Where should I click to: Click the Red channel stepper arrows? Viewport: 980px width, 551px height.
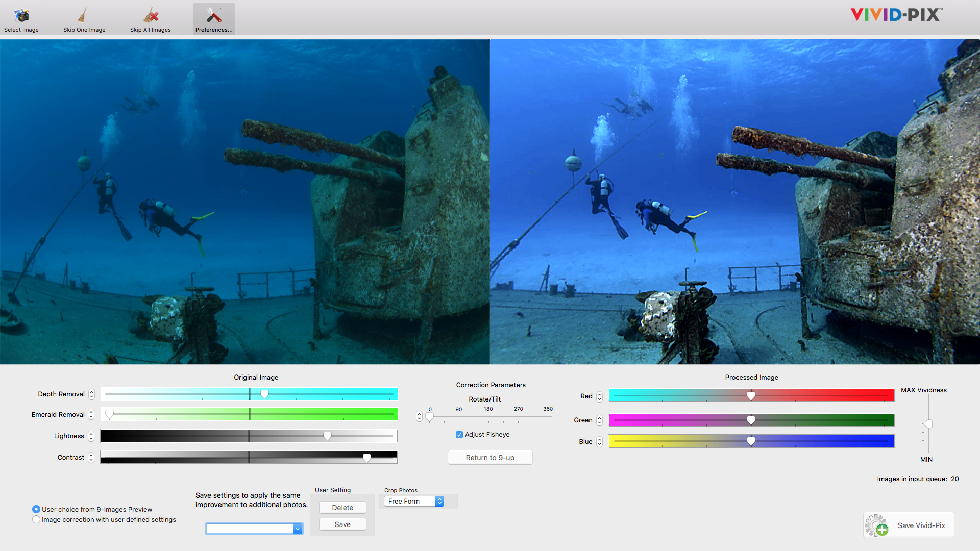tap(599, 396)
